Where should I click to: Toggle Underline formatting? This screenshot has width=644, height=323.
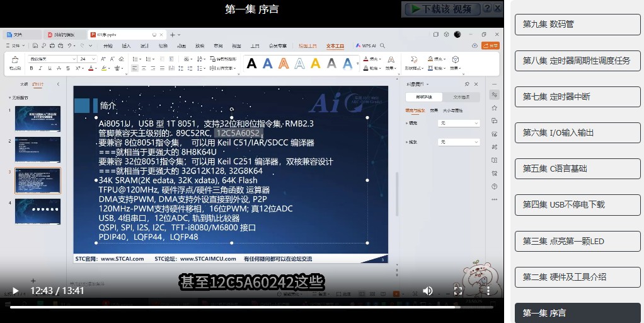pos(50,68)
